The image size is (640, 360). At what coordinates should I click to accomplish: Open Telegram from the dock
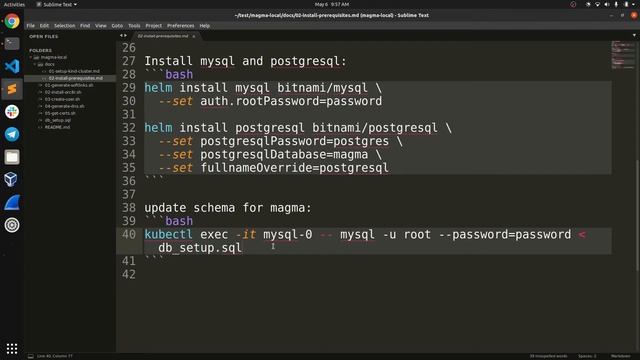pyautogui.click(x=12, y=134)
